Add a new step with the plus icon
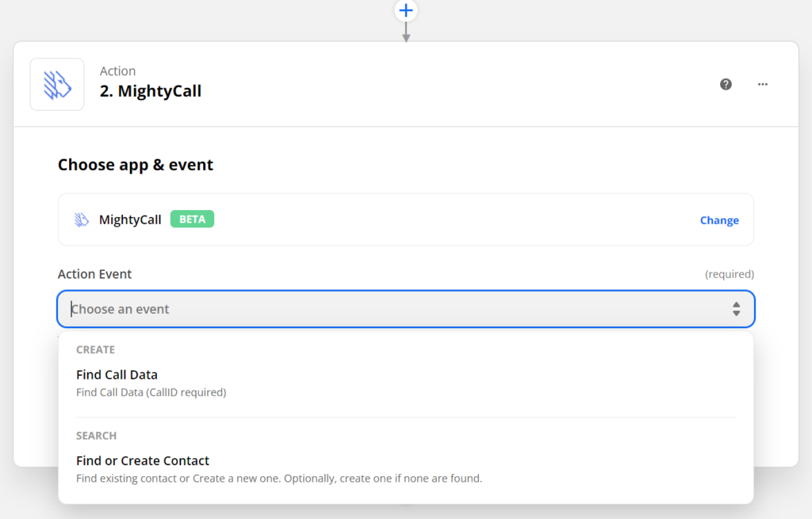 point(406,10)
